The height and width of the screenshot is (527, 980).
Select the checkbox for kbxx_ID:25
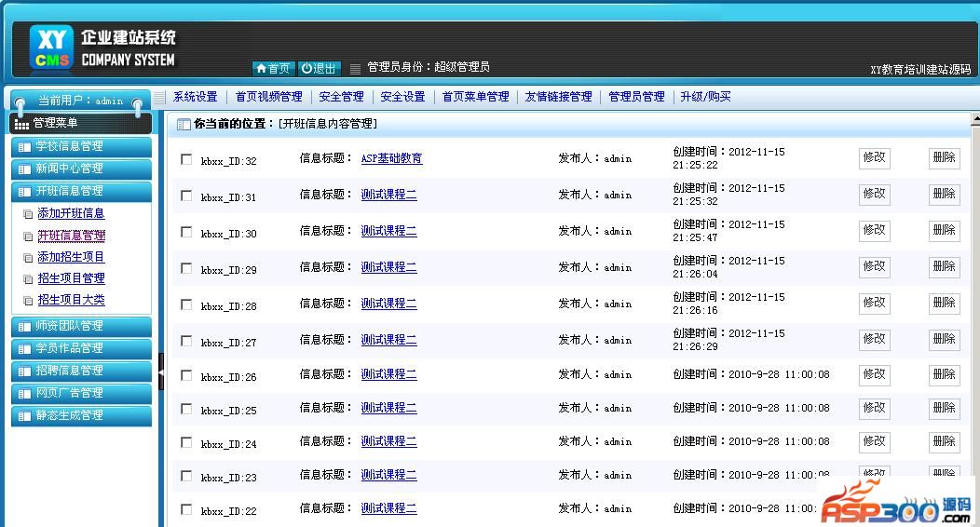click(x=186, y=409)
